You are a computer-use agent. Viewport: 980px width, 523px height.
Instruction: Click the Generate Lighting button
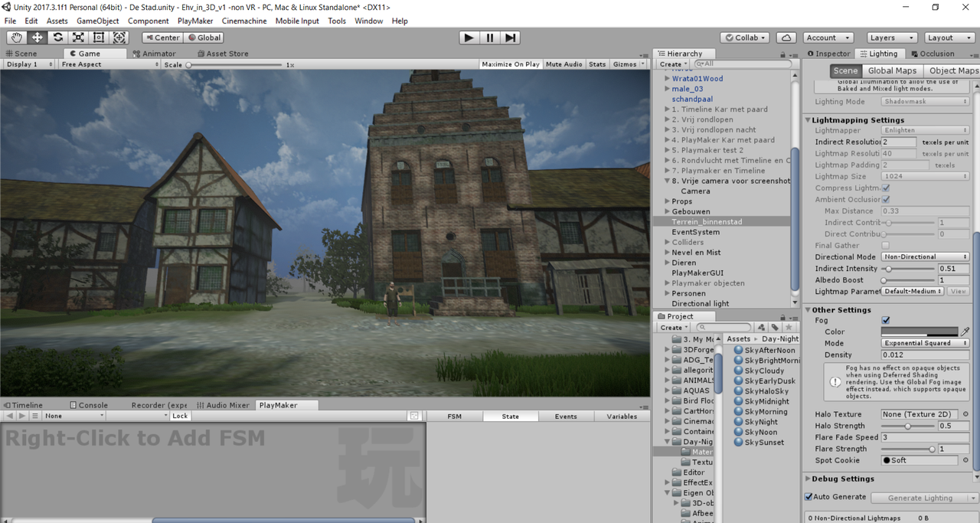[920, 498]
